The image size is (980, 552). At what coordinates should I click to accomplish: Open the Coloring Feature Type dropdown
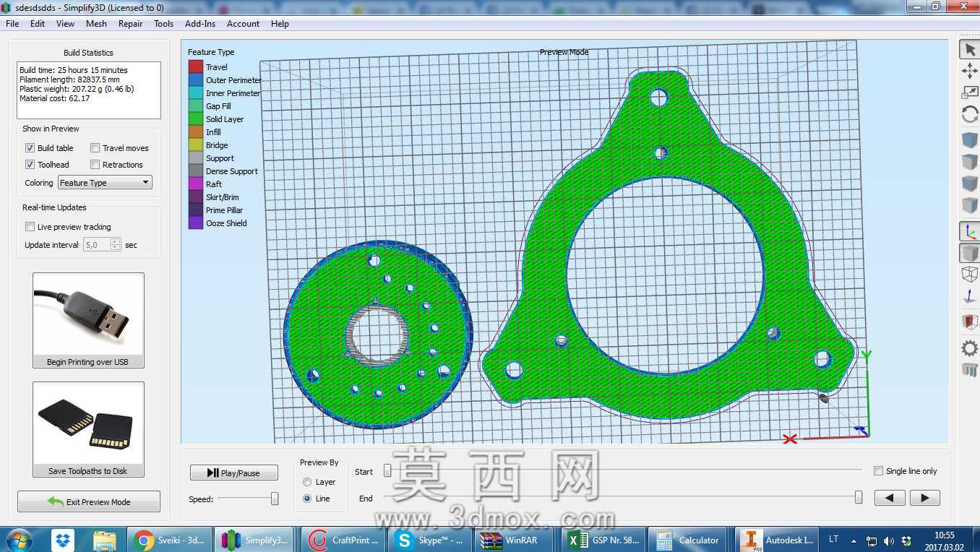coord(105,183)
